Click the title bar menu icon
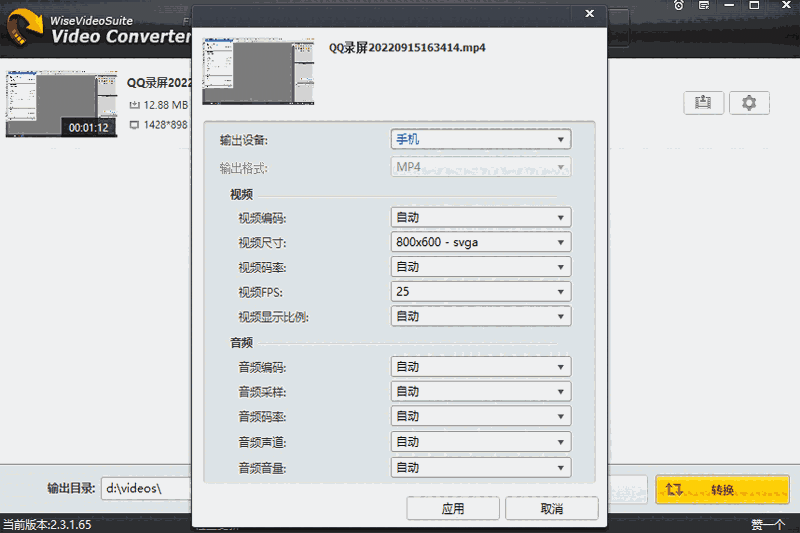 tap(704, 6)
